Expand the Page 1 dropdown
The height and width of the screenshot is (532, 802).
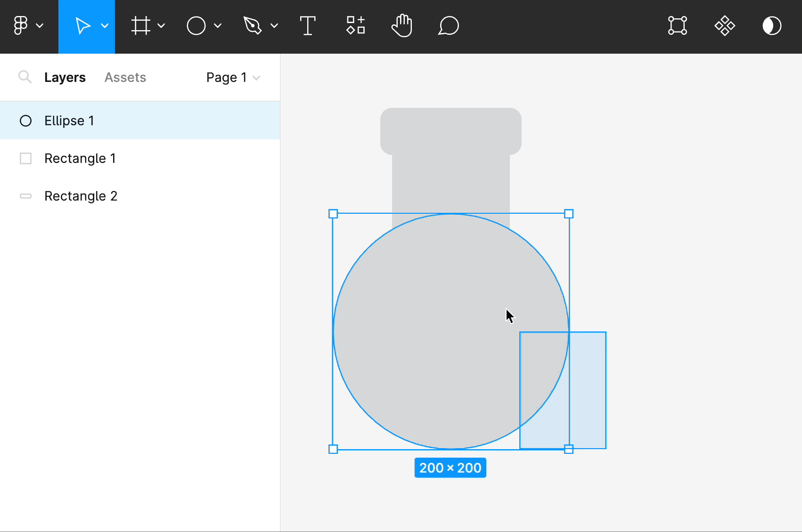[x=233, y=77]
